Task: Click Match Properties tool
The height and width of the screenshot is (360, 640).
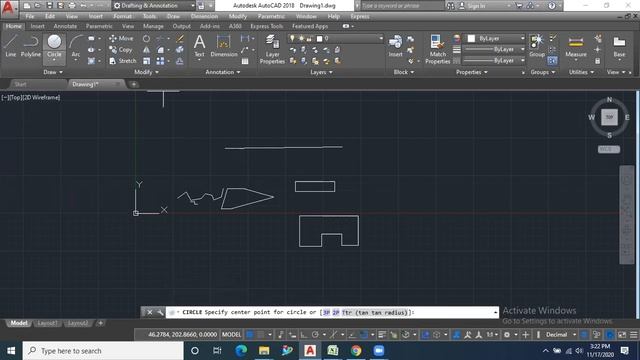Action: (x=438, y=49)
